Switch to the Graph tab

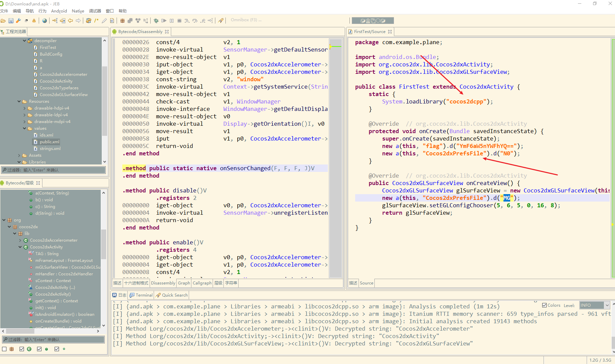click(x=184, y=283)
